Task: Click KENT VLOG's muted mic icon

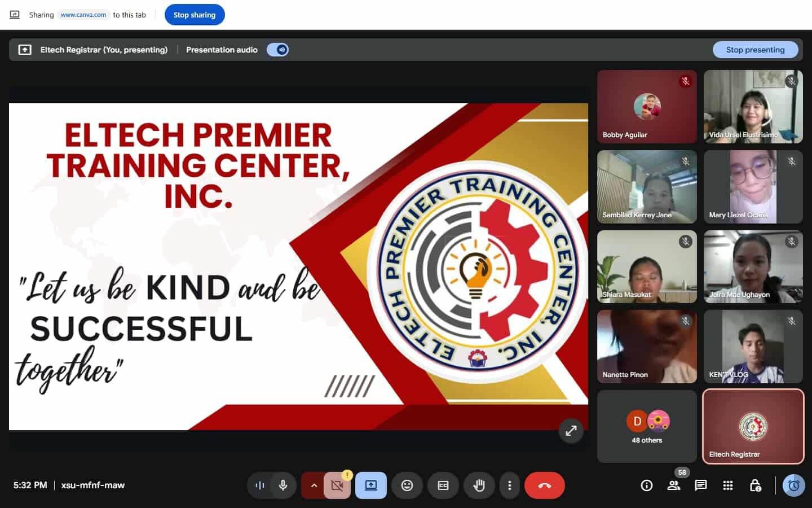Action: tap(792, 321)
